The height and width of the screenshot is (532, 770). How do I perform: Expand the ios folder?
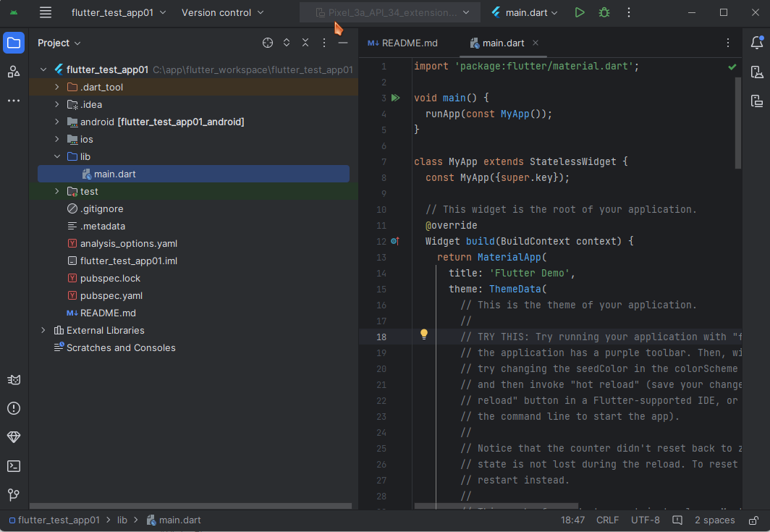57,139
